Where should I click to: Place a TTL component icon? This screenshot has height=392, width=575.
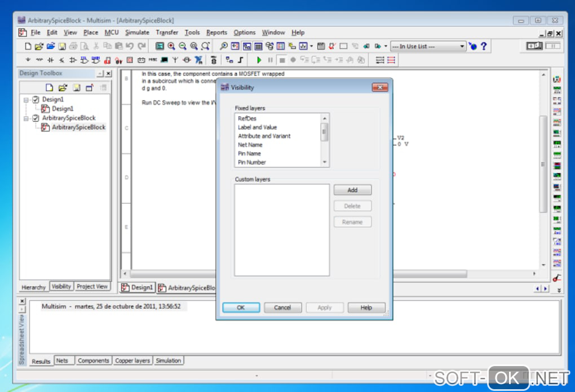tap(85, 60)
